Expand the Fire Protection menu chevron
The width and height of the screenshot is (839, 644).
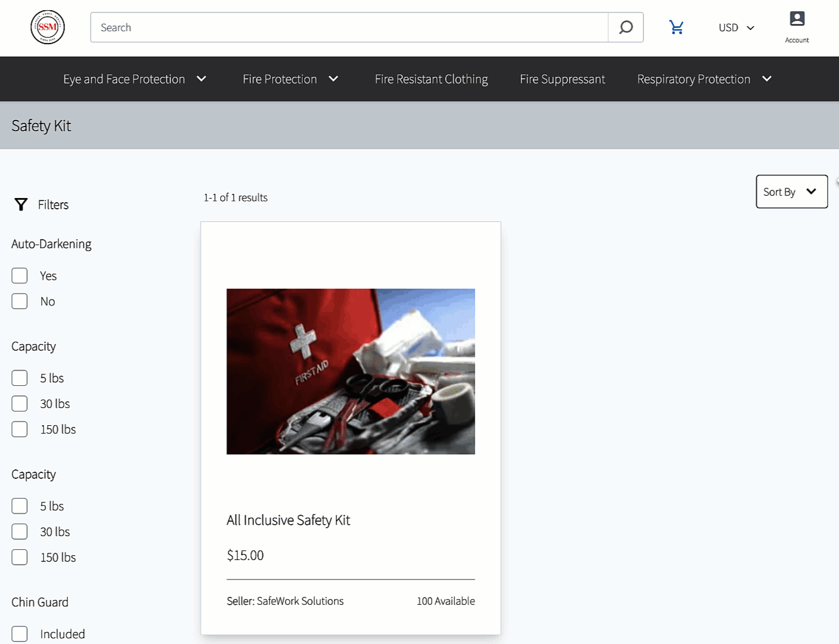[x=333, y=79]
